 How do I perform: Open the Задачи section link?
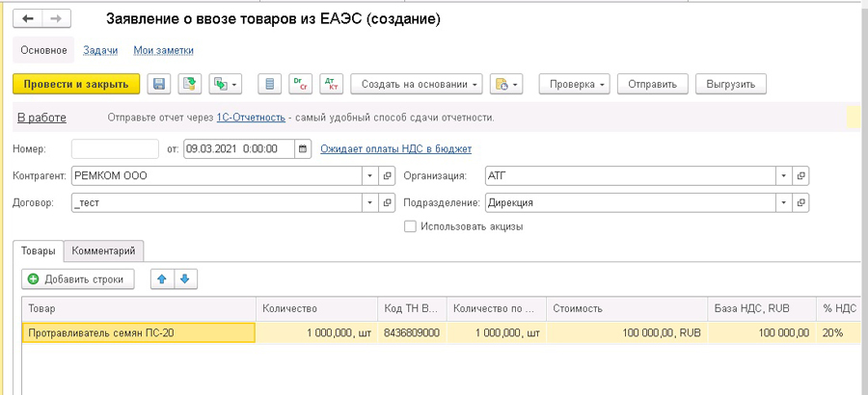point(100,50)
